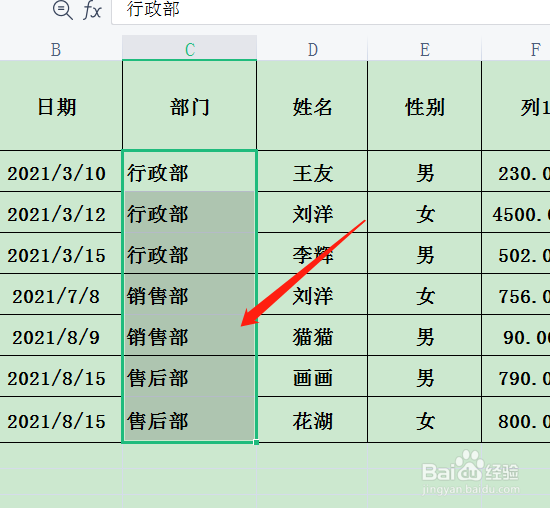Select the date cell 2021/3/10

tap(61, 172)
